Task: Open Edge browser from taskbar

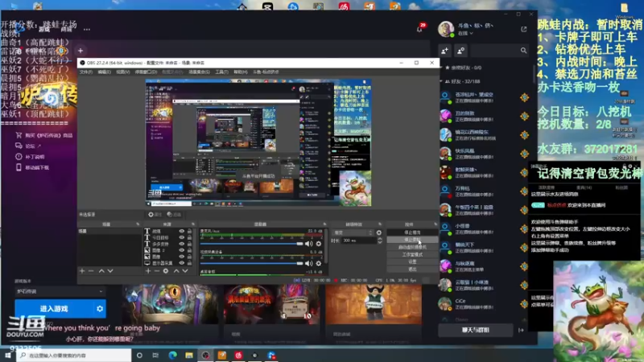Action: 172,355
